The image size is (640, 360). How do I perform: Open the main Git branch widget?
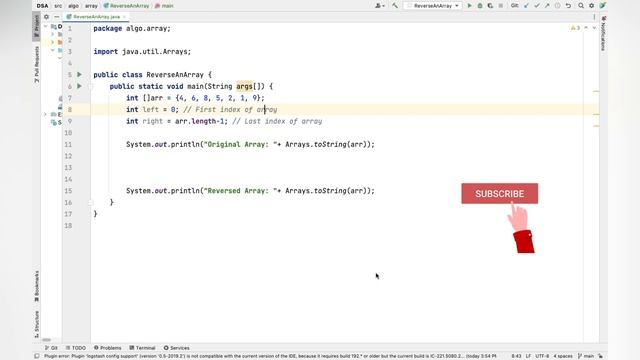586,356
